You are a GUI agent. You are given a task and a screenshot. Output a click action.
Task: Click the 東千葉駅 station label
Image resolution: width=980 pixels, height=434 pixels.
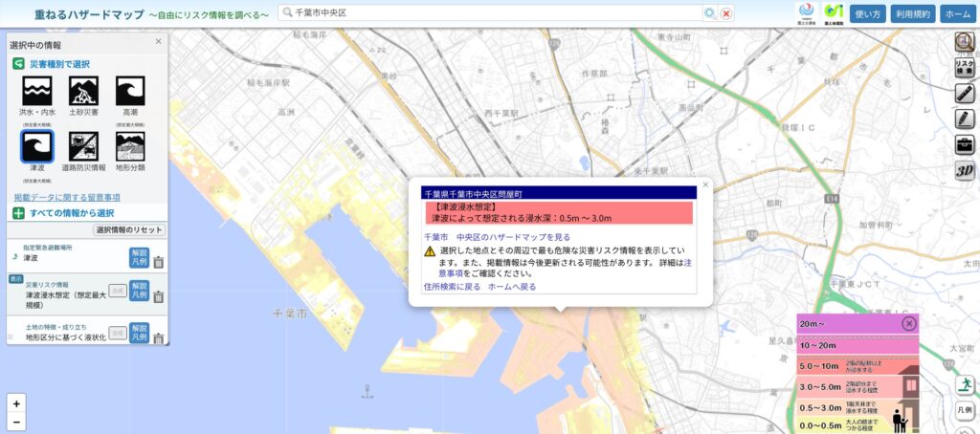pyautogui.click(x=651, y=170)
